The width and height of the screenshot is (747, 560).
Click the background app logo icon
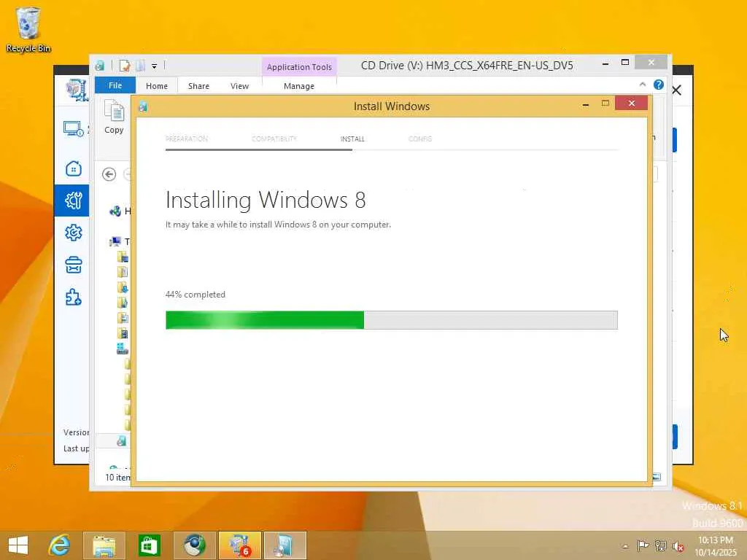[x=77, y=90]
